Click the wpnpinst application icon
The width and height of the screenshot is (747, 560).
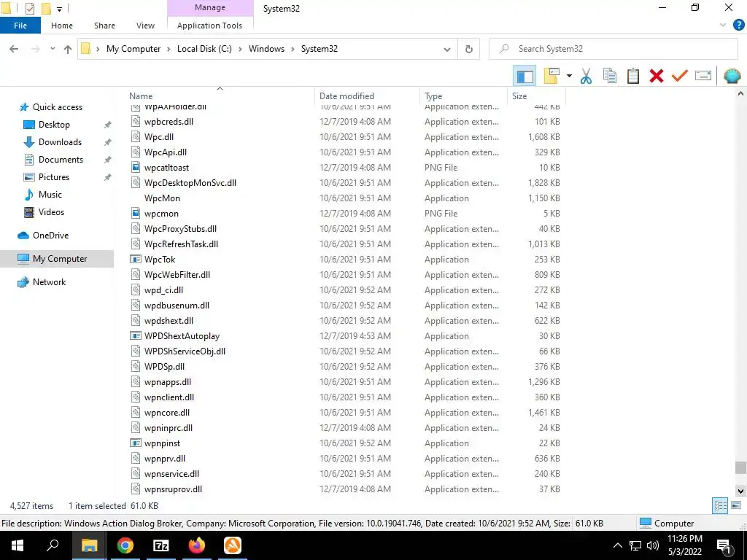(x=136, y=443)
